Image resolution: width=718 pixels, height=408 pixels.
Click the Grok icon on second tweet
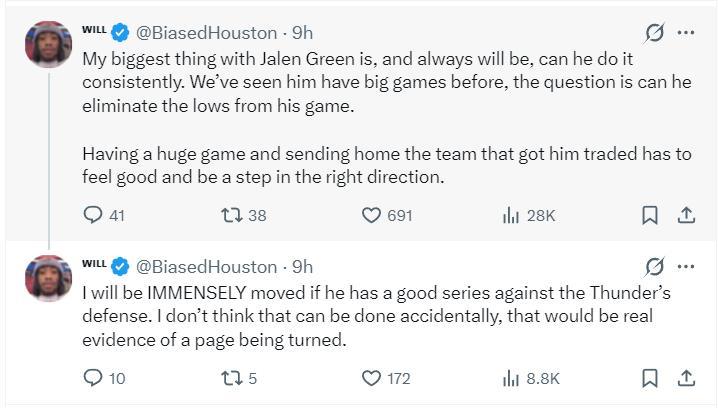655,266
